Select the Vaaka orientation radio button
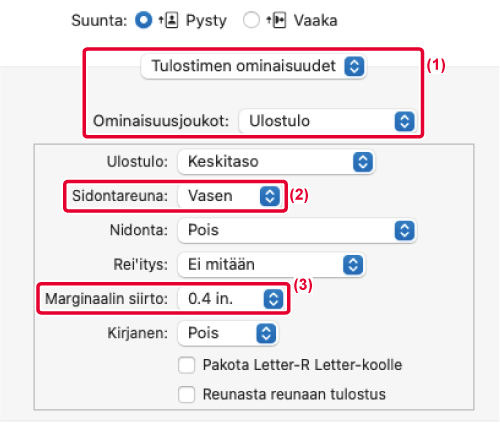Viewport: 500px width, 428px height. (x=251, y=20)
